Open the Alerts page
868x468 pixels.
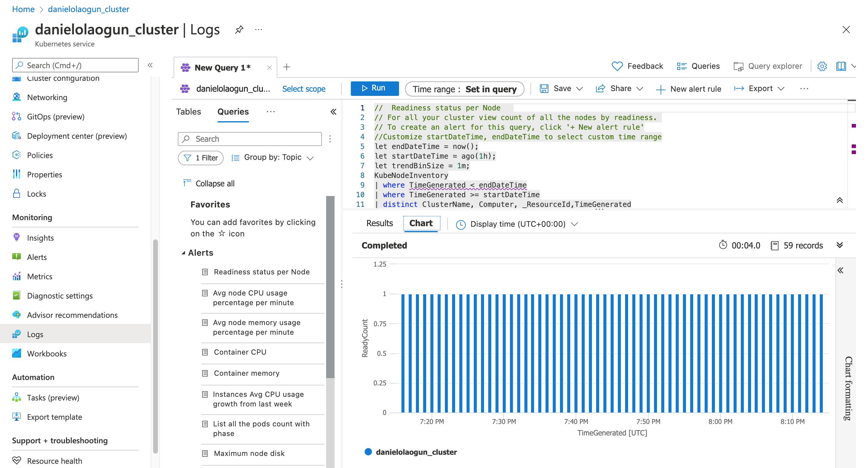(37, 257)
